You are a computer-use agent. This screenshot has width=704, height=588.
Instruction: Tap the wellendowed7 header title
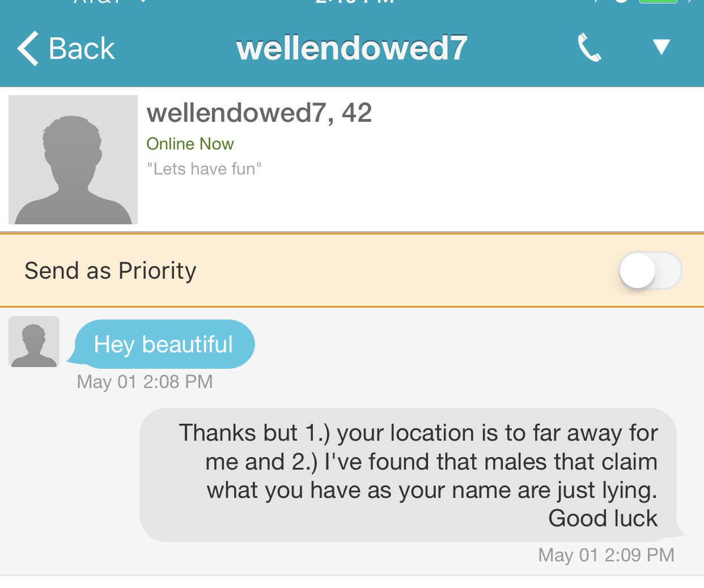[x=351, y=48]
